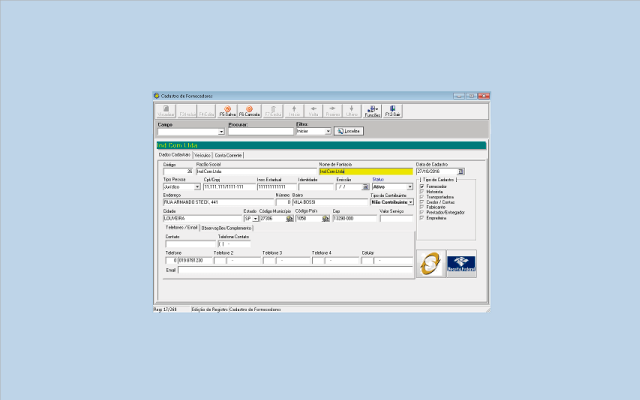Open the Funções toolbar icon

click(x=372, y=111)
